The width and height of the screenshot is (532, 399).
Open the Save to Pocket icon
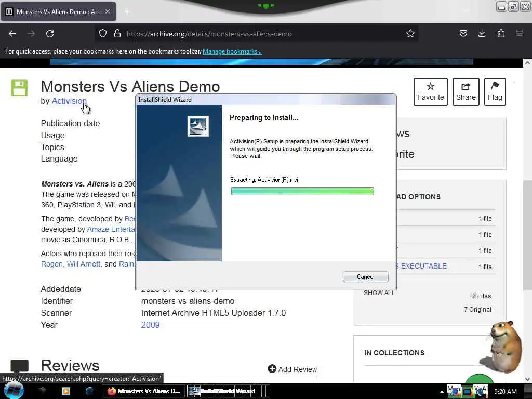click(463, 33)
